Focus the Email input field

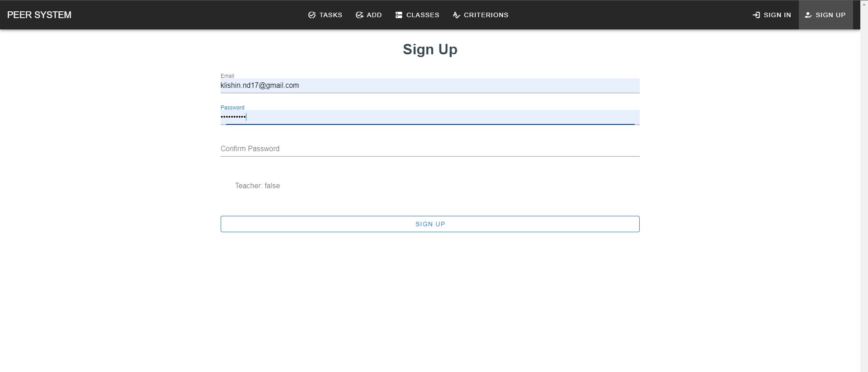coord(430,86)
